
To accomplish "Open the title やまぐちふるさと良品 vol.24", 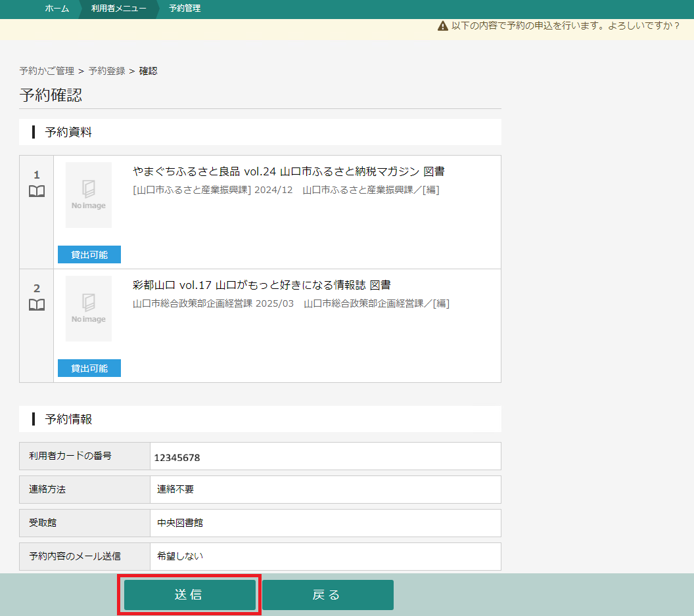I will coord(289,171).
